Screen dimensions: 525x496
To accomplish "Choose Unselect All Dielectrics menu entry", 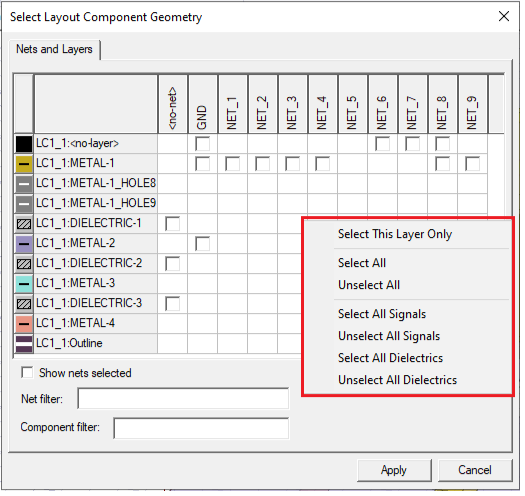I will [x=397, y=380].
